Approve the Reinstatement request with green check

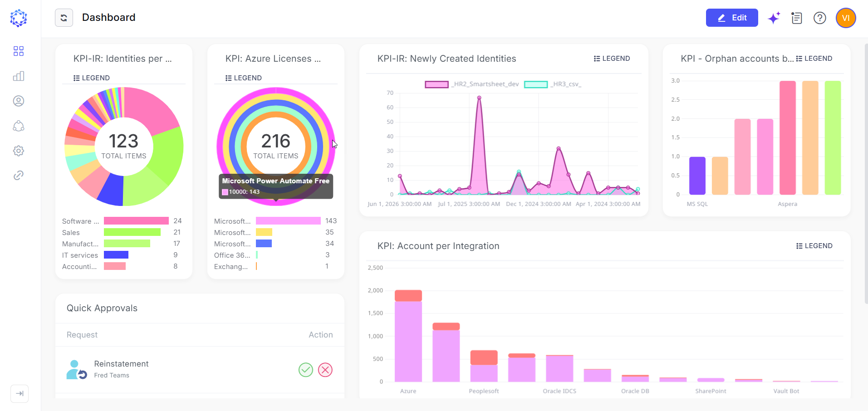(x=306, y=370)
